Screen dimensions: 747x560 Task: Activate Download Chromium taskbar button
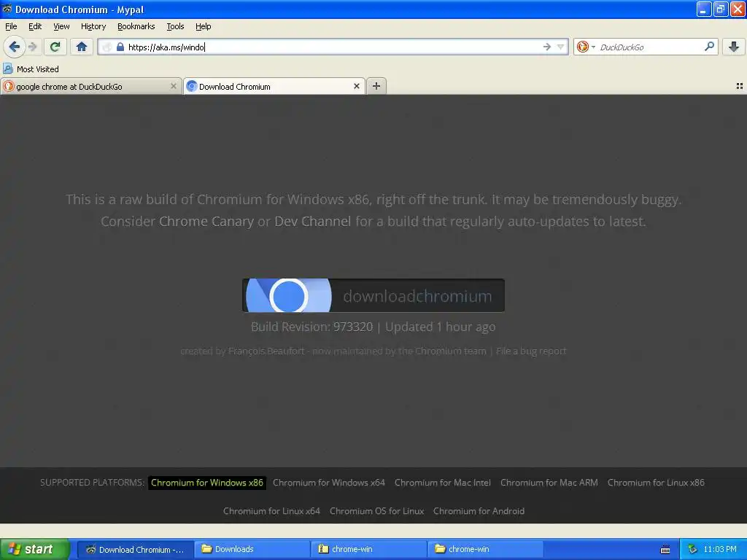[x=135, y=549]
